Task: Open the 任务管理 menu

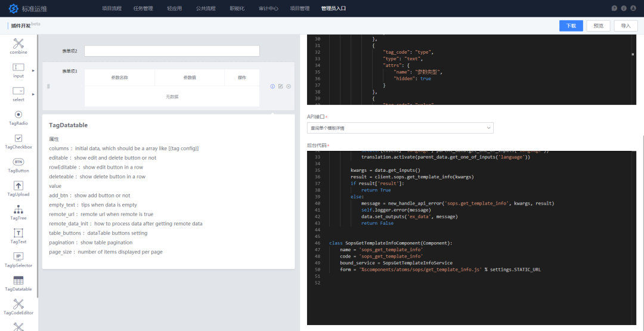Action: point(143,8)
